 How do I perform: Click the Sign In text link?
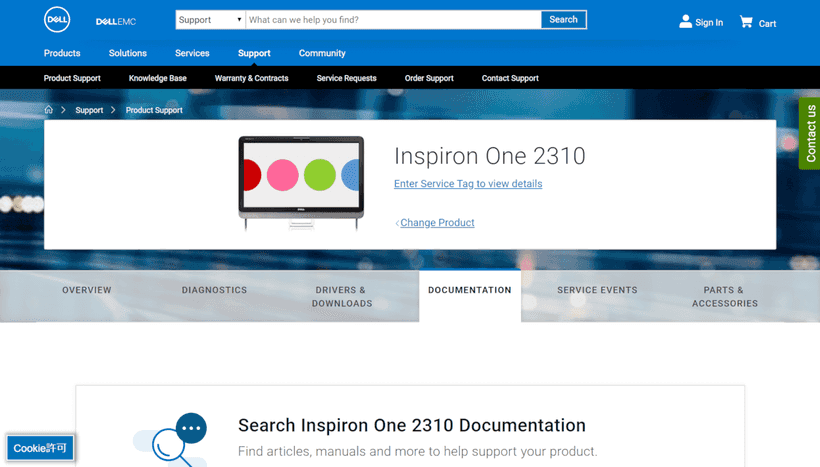click(x=709, y=22)
